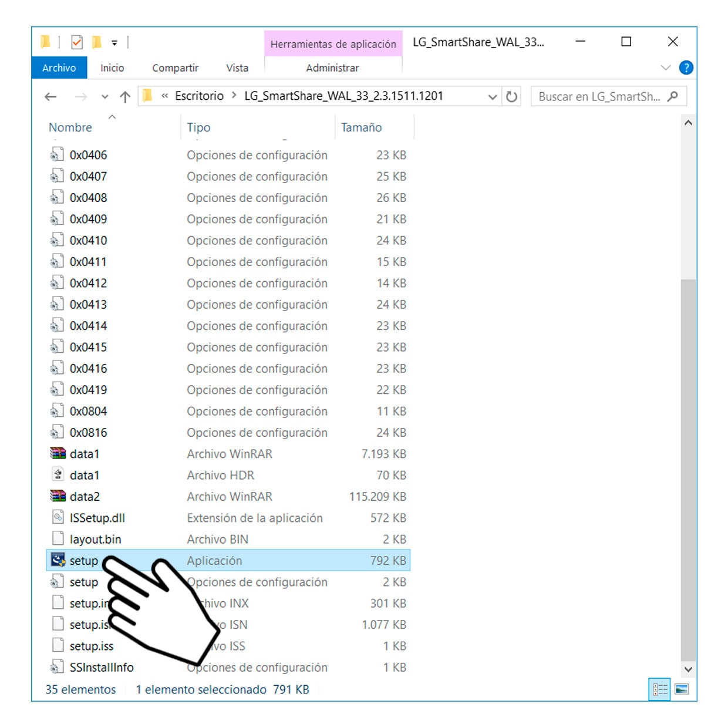The image size is (728, 728).
Task: Select the 0x0410 file name
Action: [88, 240]
